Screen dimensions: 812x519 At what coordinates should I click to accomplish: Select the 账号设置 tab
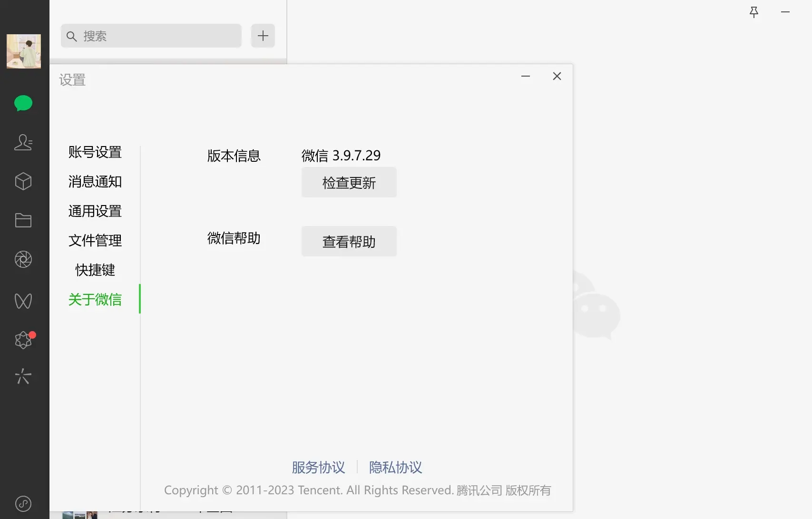coord(95,152)
